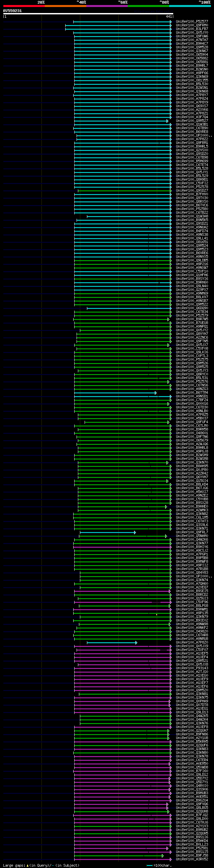214x868 pixels.
Task: Select the UniRef100_Q69XS7 label
Action: pos(192,106)
